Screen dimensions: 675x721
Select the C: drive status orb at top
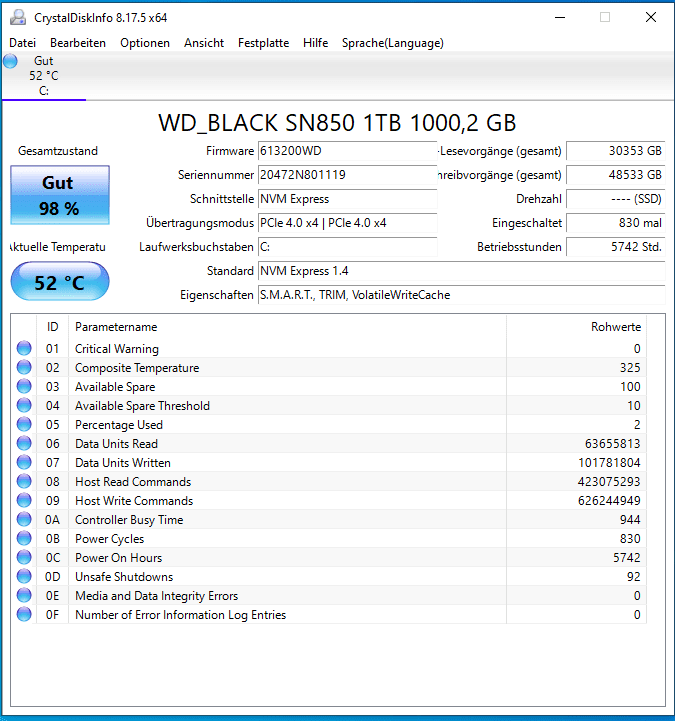[10, 61]
